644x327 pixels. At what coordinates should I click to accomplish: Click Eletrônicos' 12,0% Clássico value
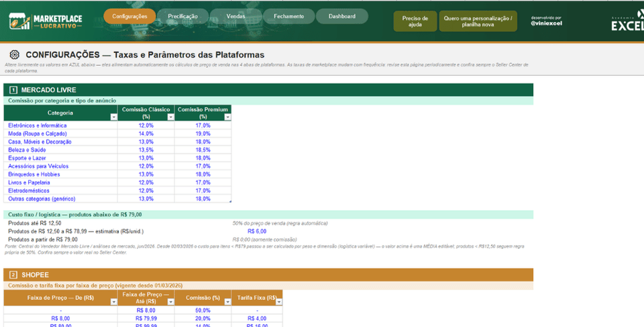pos(146,126)
